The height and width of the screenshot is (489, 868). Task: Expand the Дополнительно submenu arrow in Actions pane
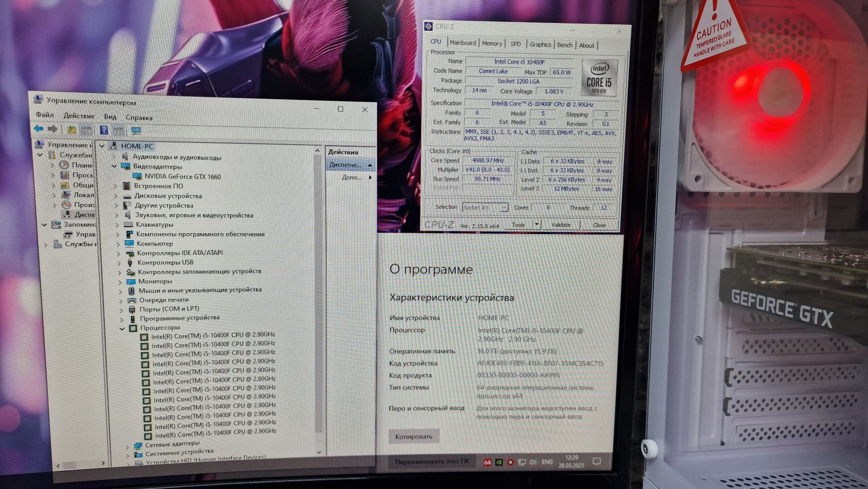pyautogui.click(x=370, y=177)
